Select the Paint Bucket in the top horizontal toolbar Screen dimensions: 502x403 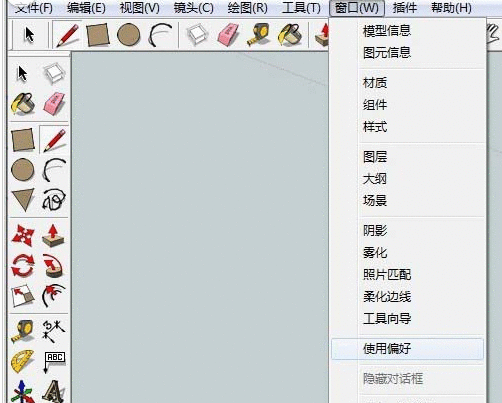point(290,35)
